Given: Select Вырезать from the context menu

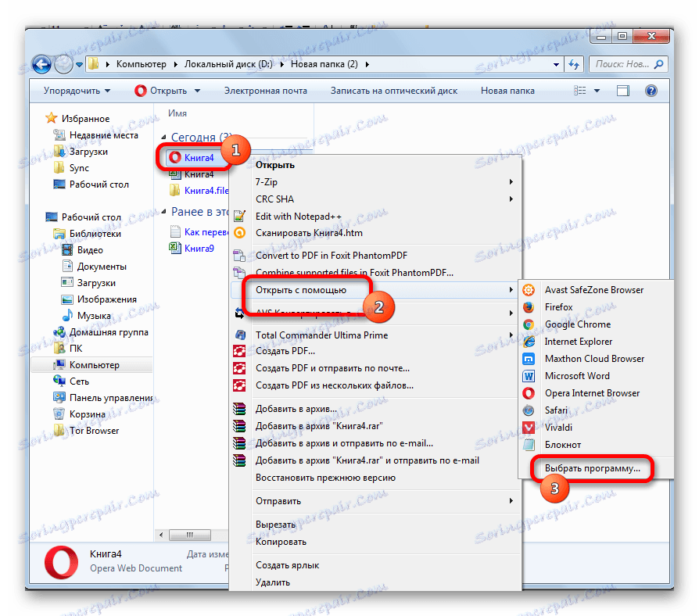Looking at the screenshot, I should pyautogui.click(x=274, y=524).
